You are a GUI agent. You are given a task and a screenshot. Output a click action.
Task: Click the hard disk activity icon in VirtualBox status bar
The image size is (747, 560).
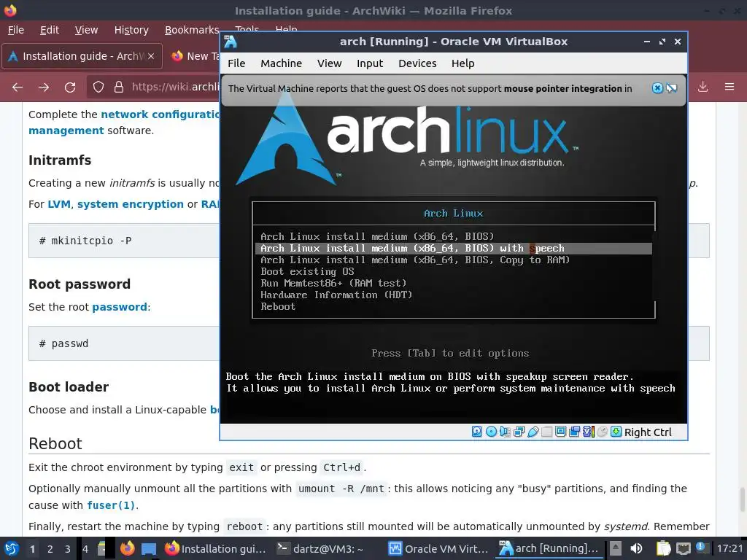(x=477, y=432)
